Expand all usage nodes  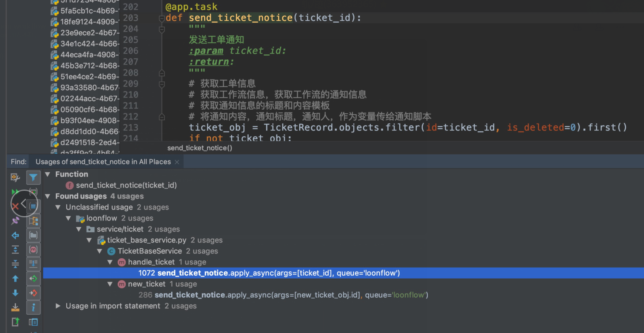click(x=15, y=250)
